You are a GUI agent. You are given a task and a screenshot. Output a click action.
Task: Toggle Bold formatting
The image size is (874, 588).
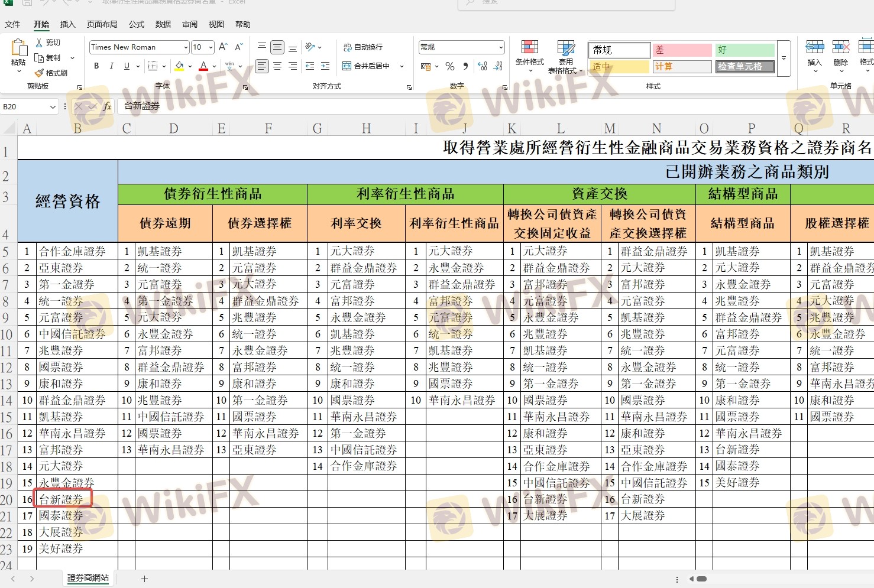96,66
